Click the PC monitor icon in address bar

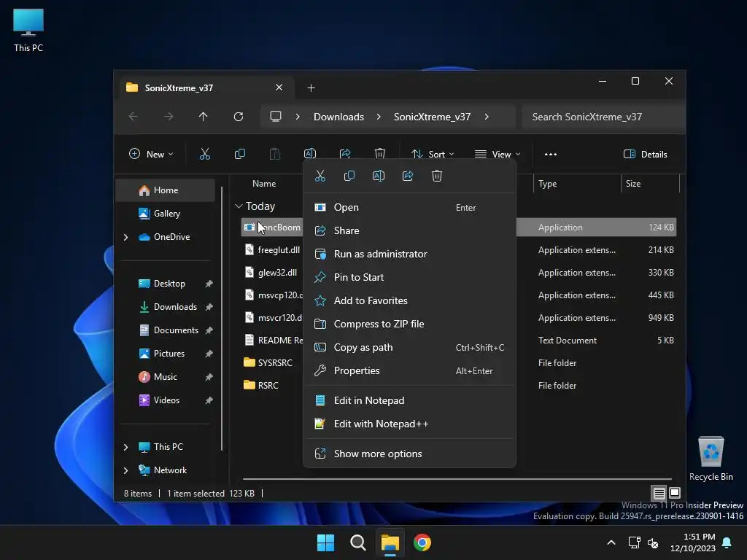coord(275,117)
